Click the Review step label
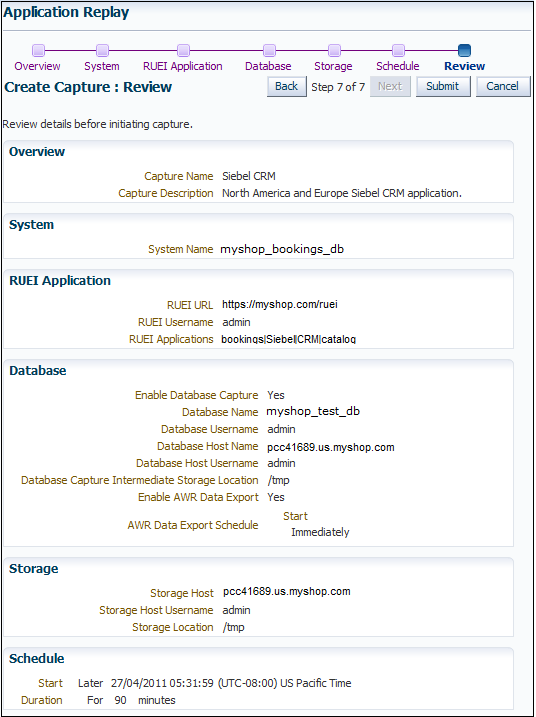Image resolution: width=536 pixels, height=717 pixels. (x=465, y=66)
